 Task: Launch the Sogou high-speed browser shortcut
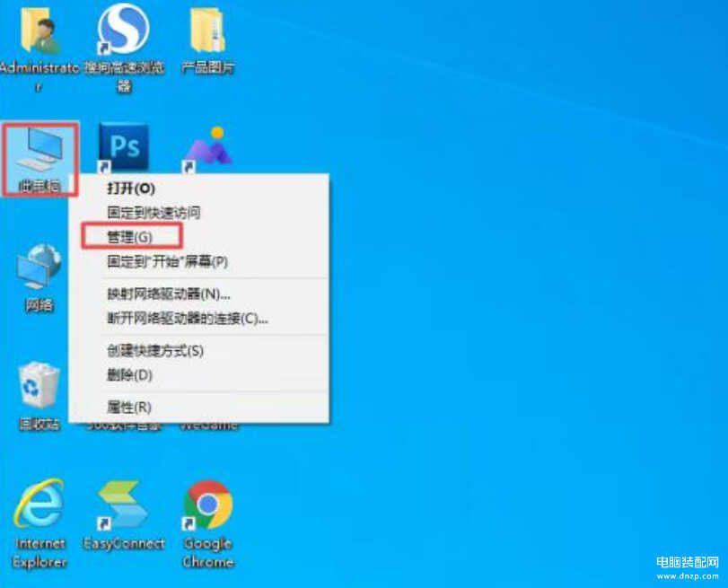pyautogui.click(x=123, y=31)
